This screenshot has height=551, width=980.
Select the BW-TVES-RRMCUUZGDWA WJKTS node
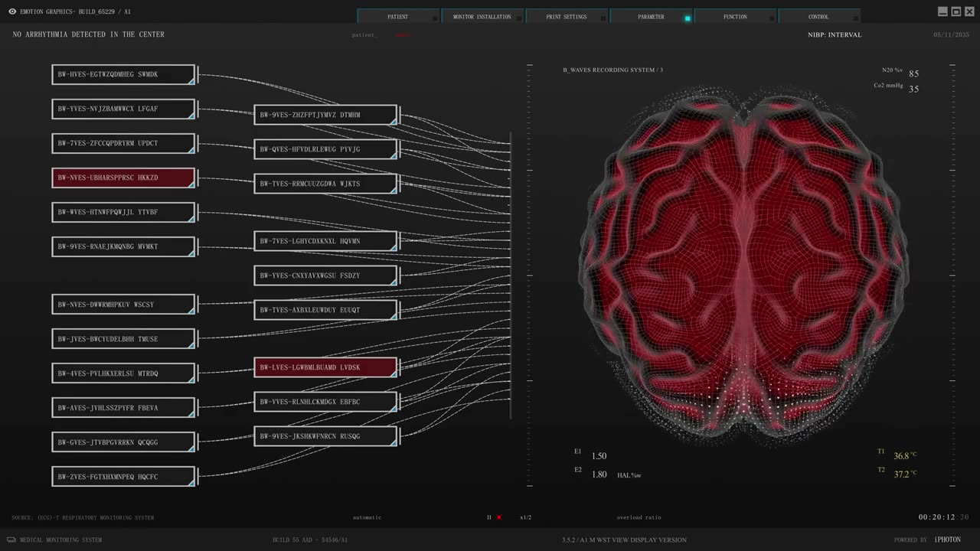click(326, 184)
